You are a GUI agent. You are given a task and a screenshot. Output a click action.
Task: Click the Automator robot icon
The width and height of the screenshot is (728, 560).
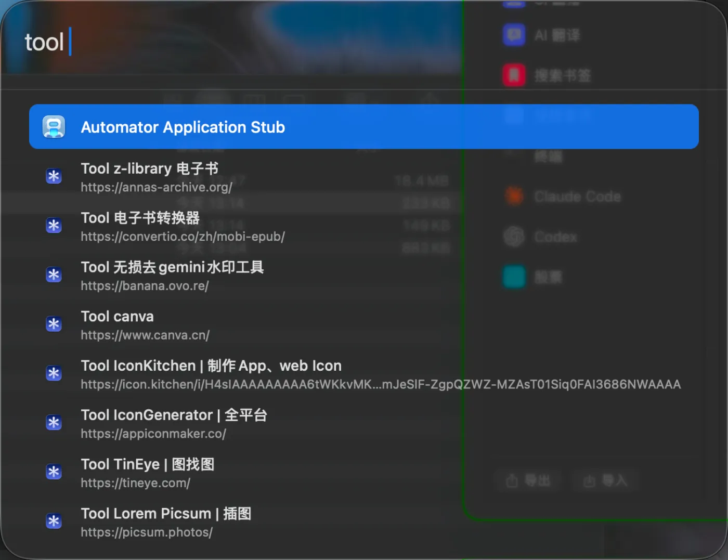click(x=54, y=127)
